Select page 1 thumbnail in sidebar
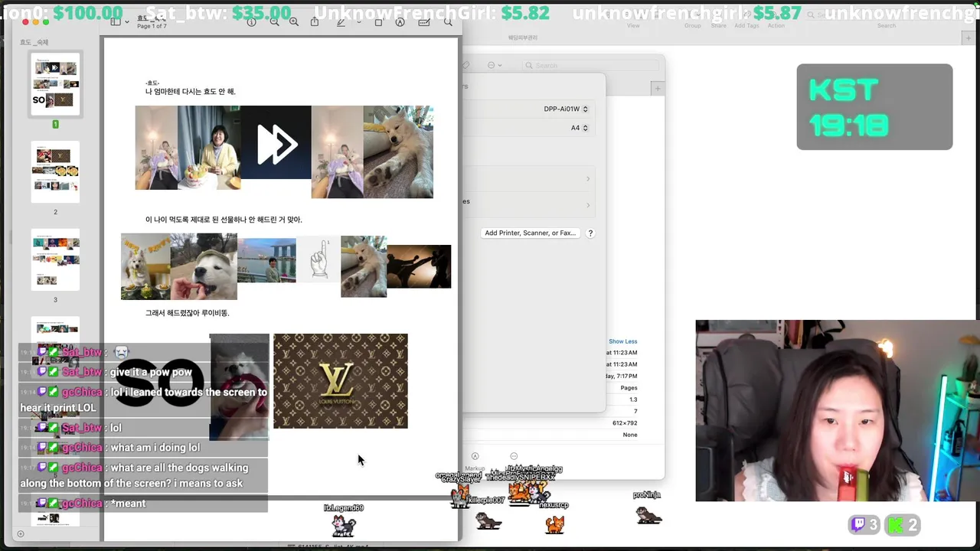 tap(55, 84)
